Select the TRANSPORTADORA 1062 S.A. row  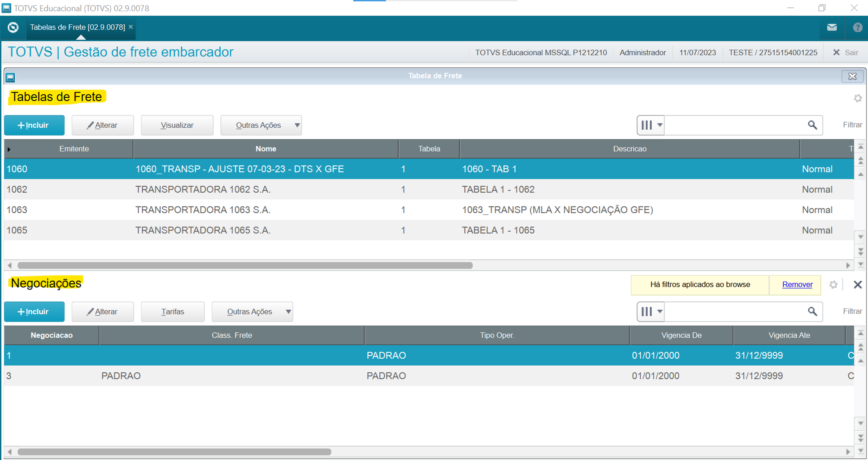(x=429, y=189)
